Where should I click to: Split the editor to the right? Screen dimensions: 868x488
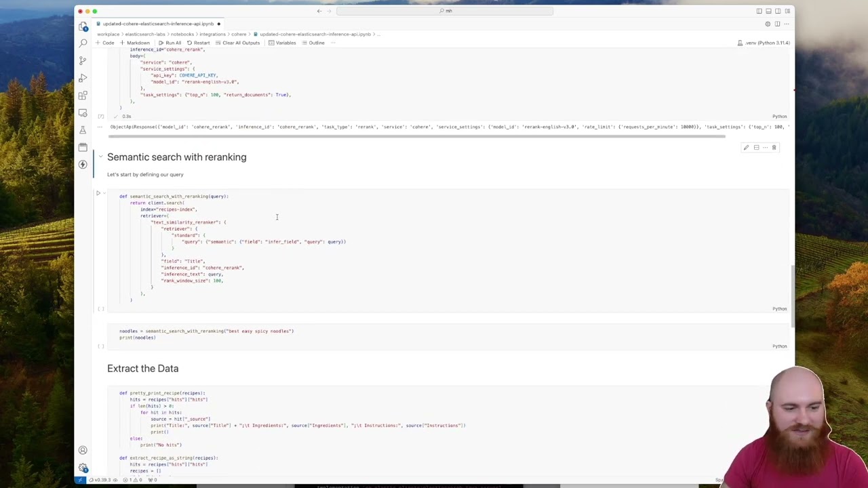pos(777,24)
